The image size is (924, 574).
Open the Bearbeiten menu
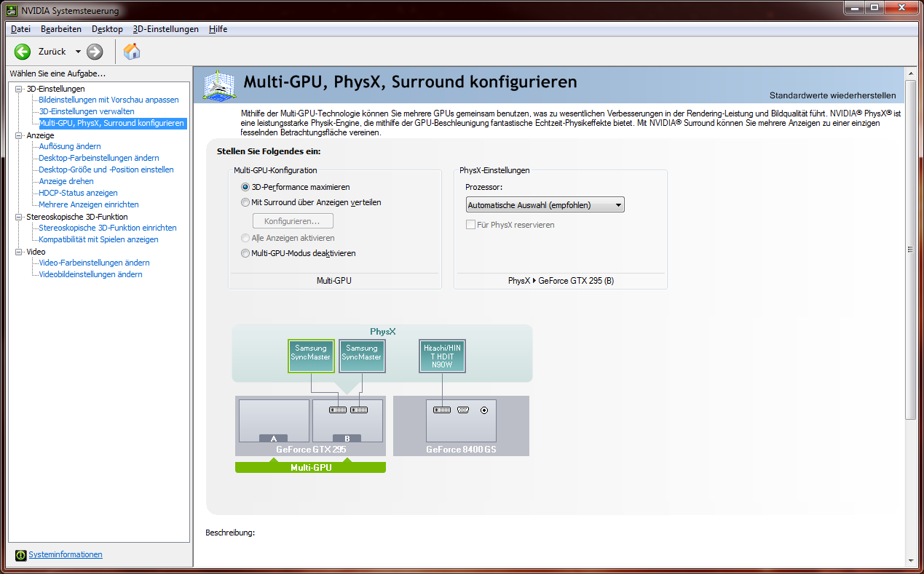pyautogui.click(x=61, y=29)
